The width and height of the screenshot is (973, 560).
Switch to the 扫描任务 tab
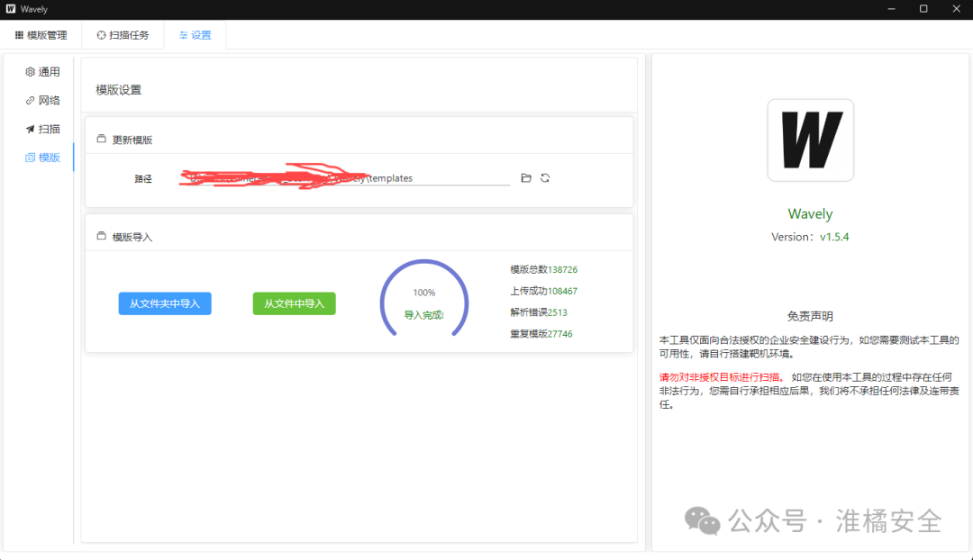[x=123, y=35]
